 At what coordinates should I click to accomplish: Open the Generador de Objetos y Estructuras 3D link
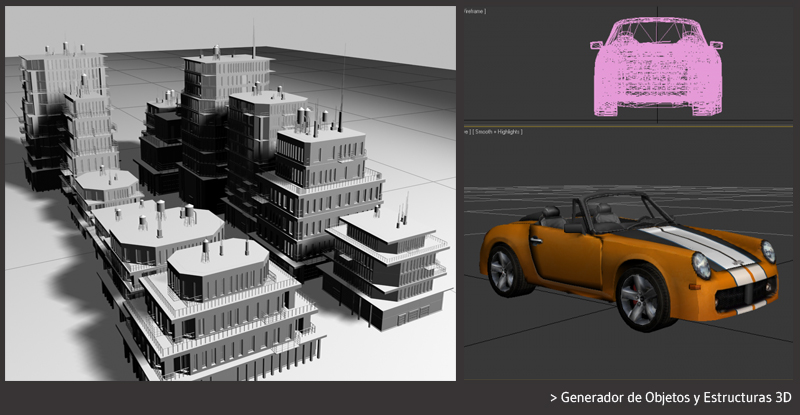click(675, 396)
